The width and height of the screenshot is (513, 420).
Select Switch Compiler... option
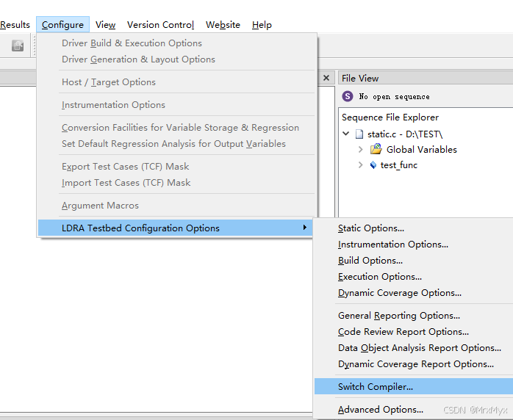point(376,386)
